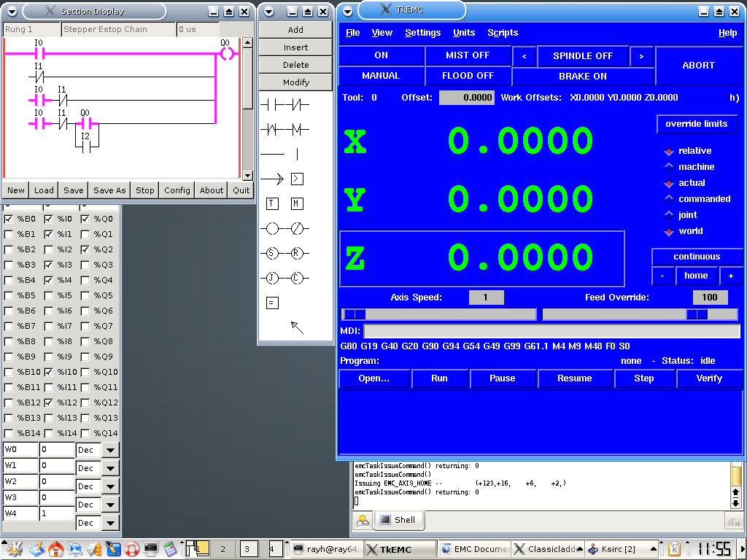The image size is (747, 560).
Task: Open the W0 Dec format dropdown
Action: [x=110, y=450]
